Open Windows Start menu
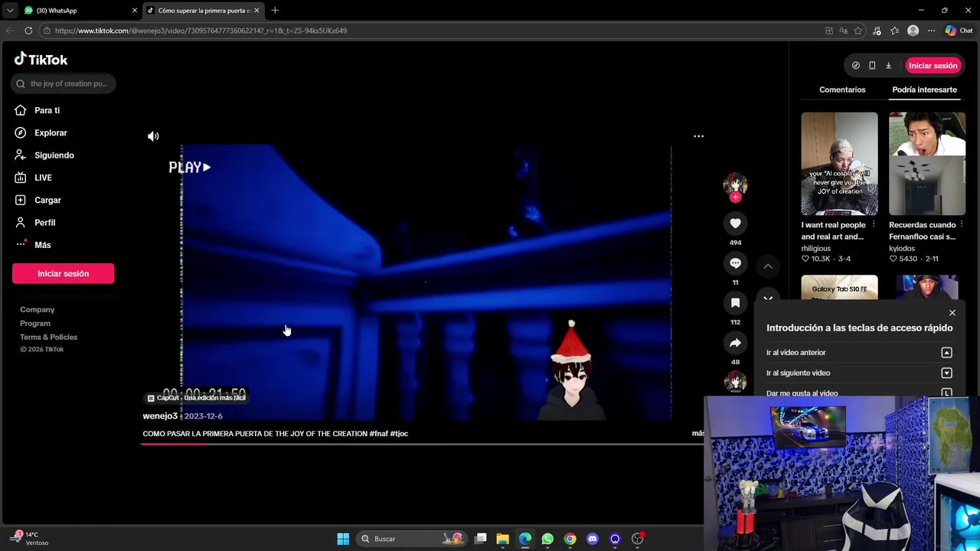The width and height of the screenshot is (980, 551). click(343, 539)
